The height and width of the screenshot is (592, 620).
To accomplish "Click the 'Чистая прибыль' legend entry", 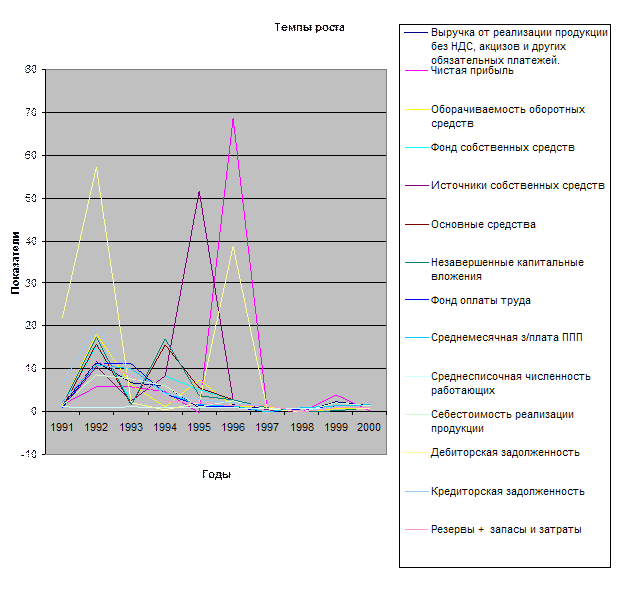I will coord(472,71).
